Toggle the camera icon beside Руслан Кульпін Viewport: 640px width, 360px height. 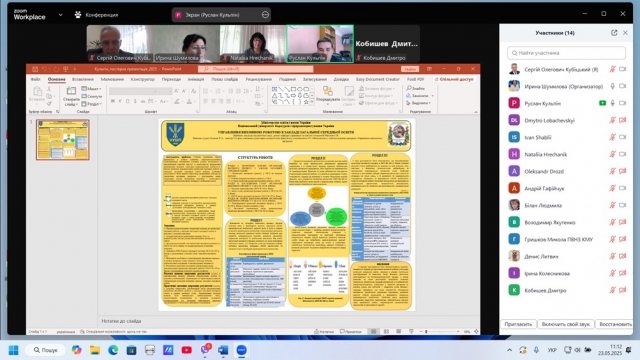(x=622, y=103)
